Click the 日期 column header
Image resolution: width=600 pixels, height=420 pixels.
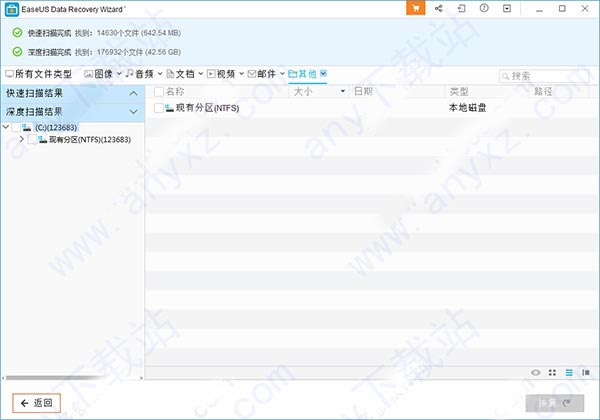pyautogui.click(x=363, y=91)
